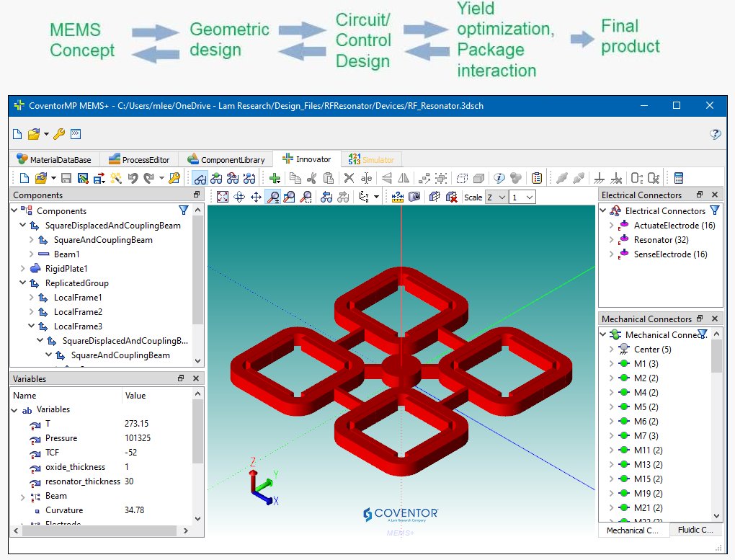Close the Electrical Connectors panel
Image resolution: width=735 pixels, height=560 pixels.
tap(715, 194)
